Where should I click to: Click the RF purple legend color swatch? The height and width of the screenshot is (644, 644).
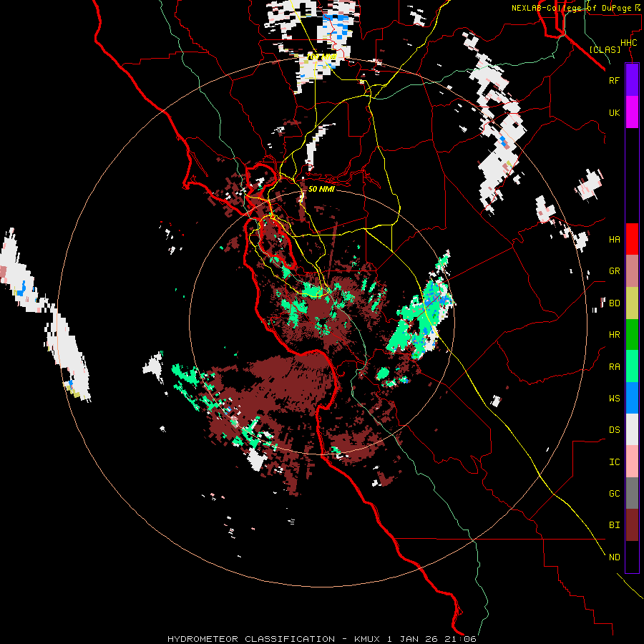[x=632, y=80]
